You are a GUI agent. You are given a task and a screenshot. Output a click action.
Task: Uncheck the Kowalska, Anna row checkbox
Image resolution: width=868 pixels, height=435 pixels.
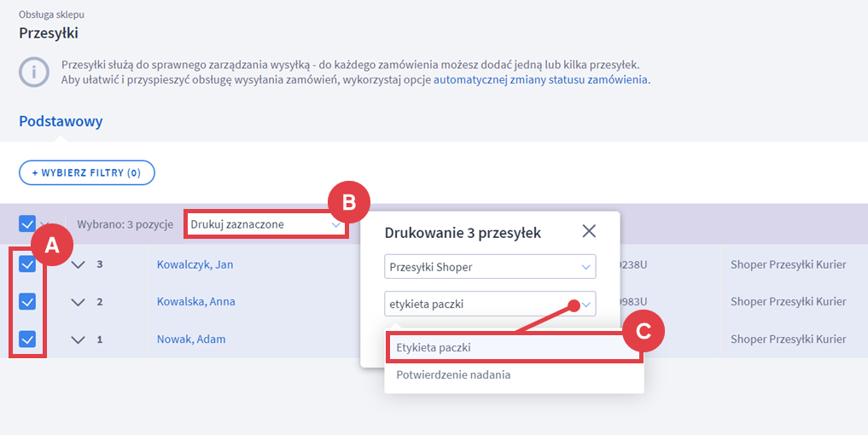pos(27,302)
